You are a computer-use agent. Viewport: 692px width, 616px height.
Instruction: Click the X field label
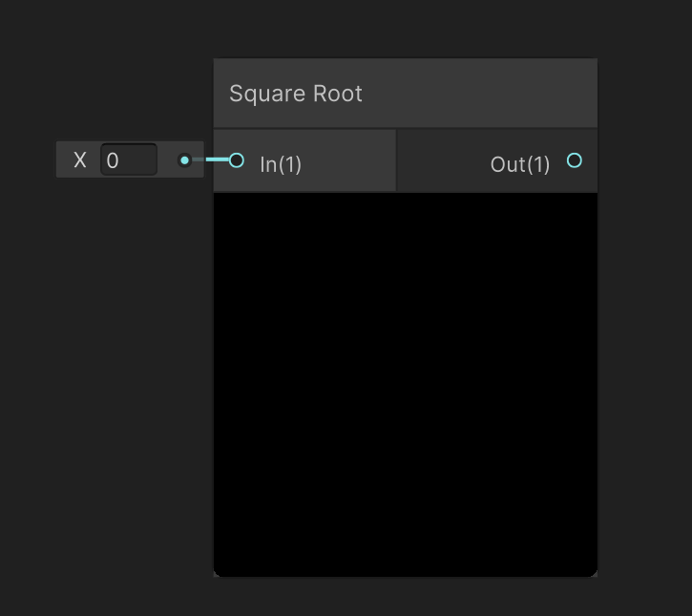(80, 159)
